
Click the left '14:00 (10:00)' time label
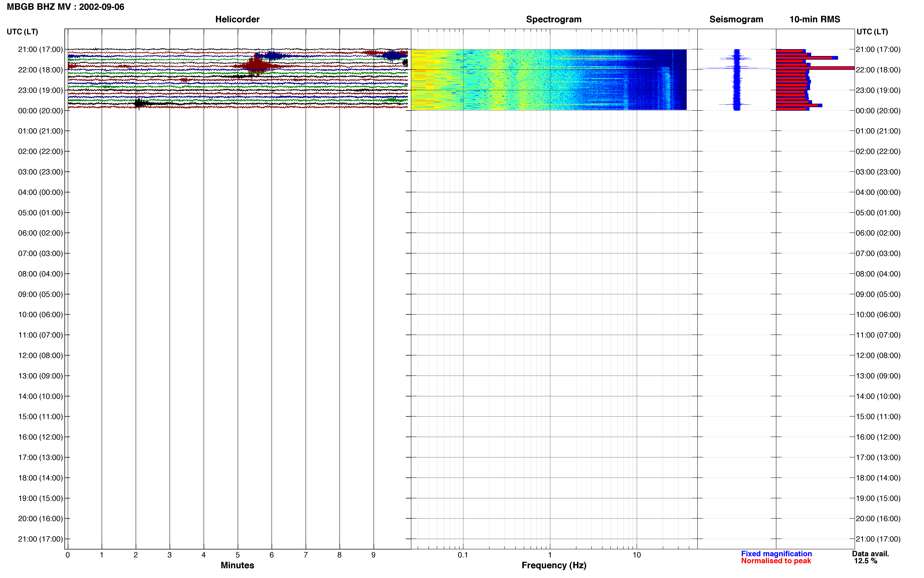click(x=40, y=396)
